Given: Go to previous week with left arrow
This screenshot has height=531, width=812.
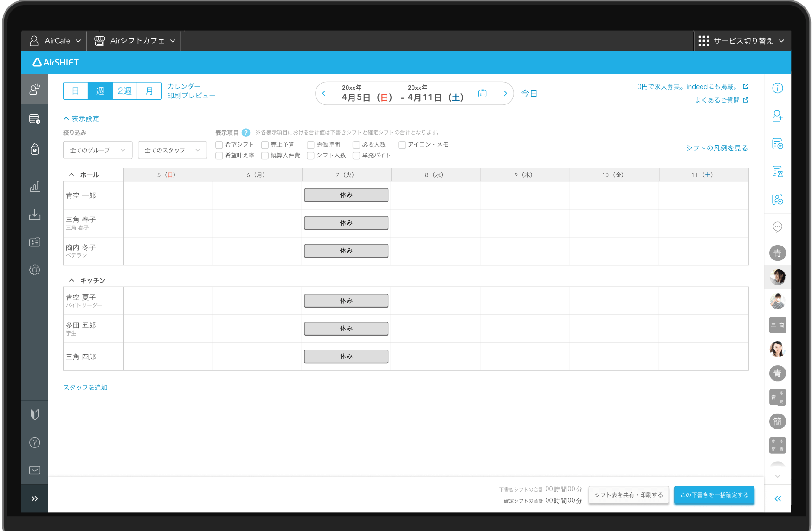Looking at the screenshot, I should (324, 93).
